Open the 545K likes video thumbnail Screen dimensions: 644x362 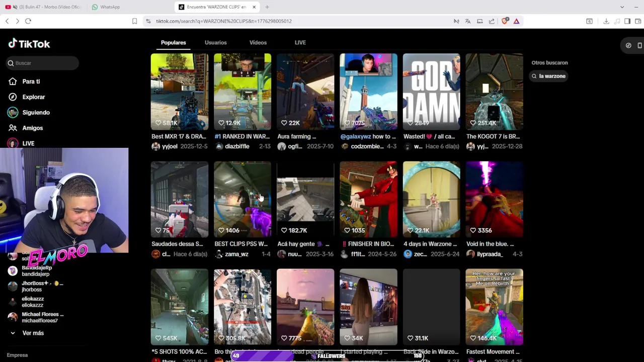[x=180, y=307]
